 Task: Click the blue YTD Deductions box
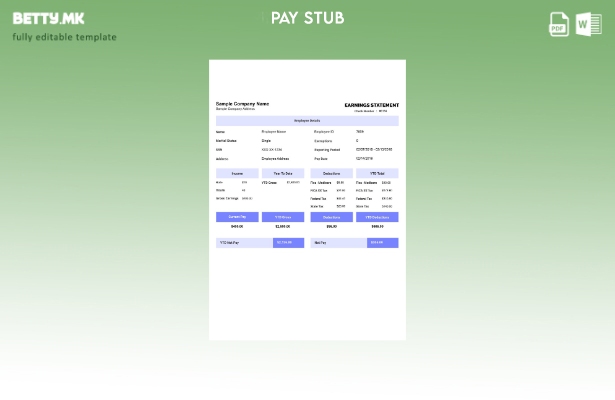pos(377,217)
